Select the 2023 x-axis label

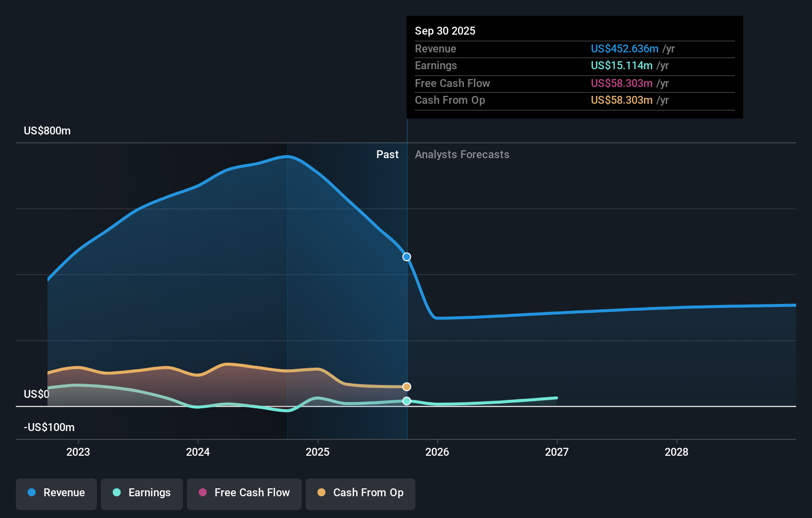[78, 452]
